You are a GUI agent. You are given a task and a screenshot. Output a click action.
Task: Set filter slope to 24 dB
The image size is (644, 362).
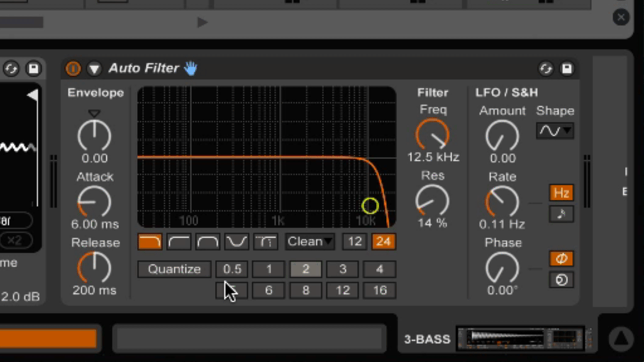384,241
